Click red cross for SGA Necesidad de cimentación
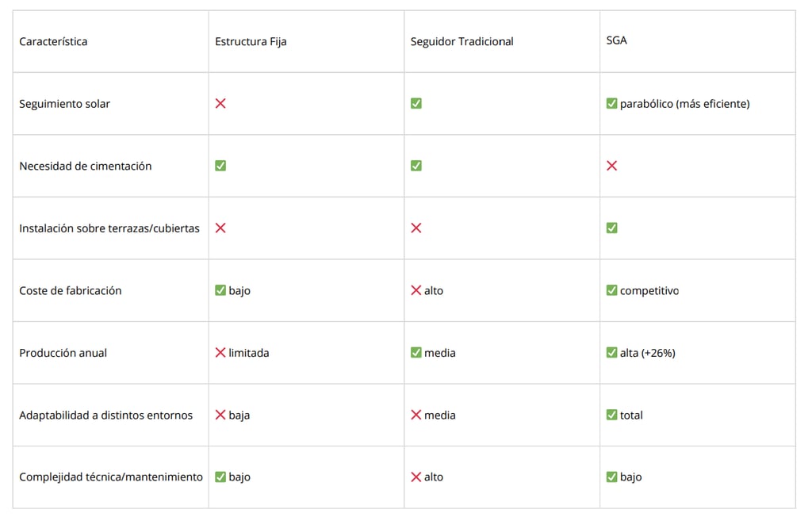This screenshot has height=517, width=812. tap(611, 166)
